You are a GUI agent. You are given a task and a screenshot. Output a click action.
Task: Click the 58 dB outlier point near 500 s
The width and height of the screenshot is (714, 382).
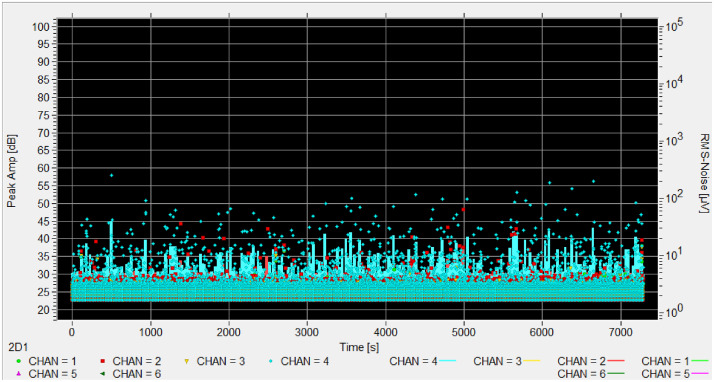[112, 175]
